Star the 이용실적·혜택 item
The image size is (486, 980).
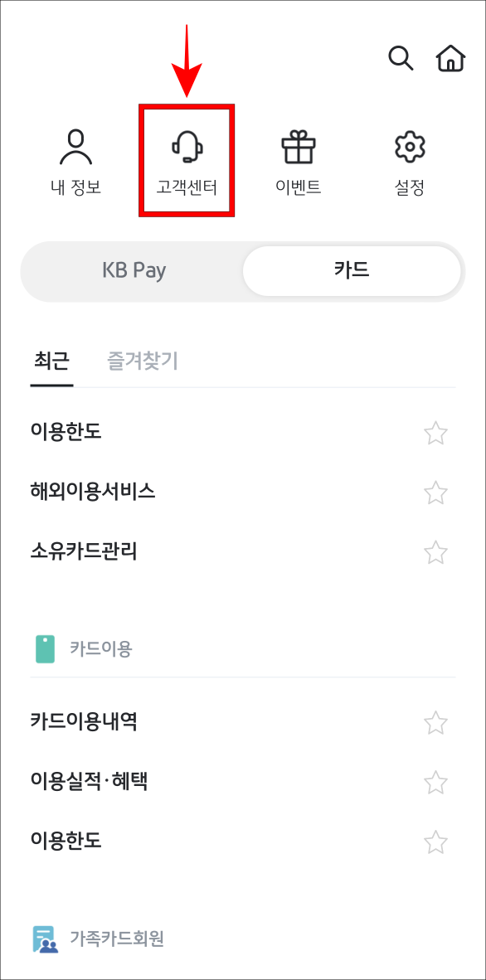point(435,781)
